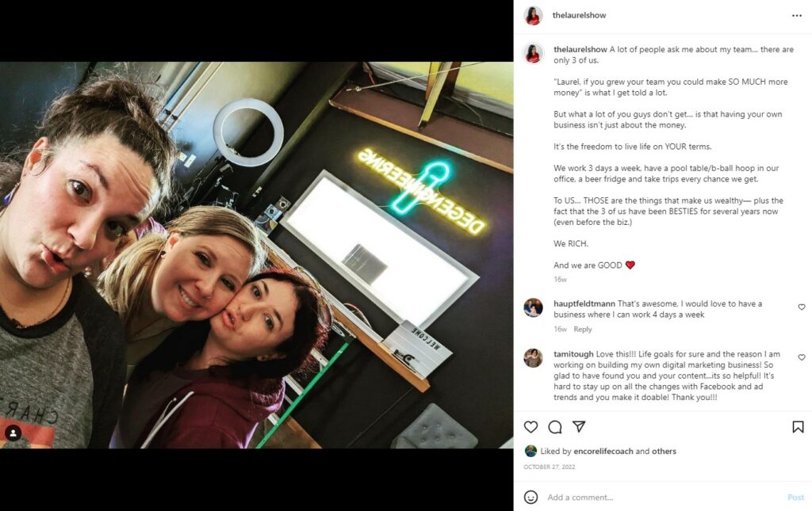Image resolution: width=812 pixels, height=511 pixels.
Task: Open the tamitough username link
Action: (x=573, y=354)
